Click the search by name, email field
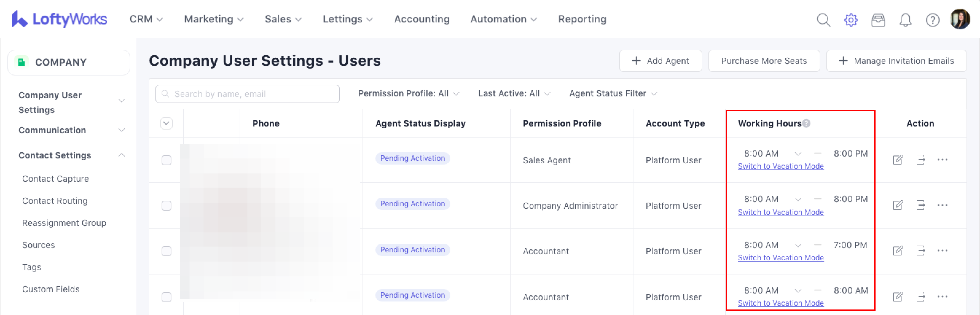 tap(247, 94)
